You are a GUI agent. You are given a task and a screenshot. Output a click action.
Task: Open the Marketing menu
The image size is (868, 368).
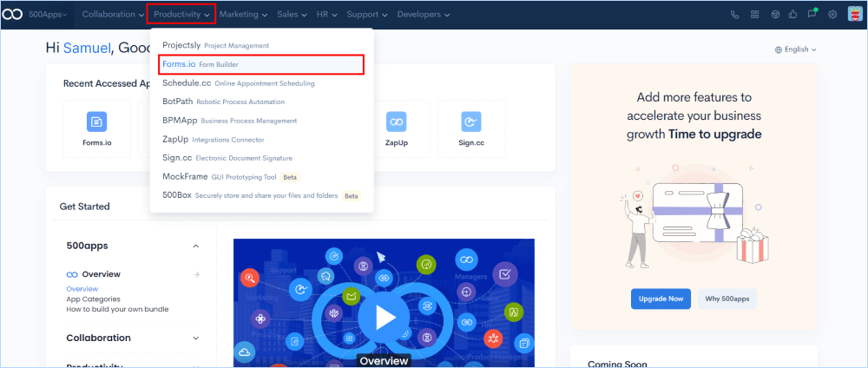point(244,15)
